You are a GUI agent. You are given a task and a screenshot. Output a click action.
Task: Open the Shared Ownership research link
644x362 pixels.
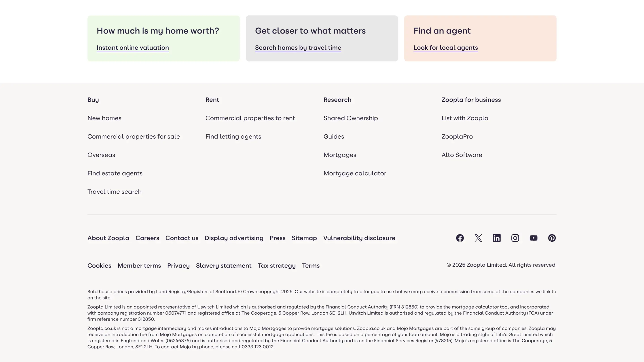coord(350,118)
